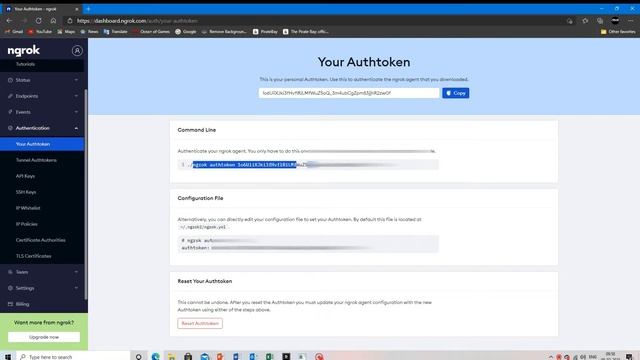
Task: Click the authtoken text field
Action: click(349, 93)
